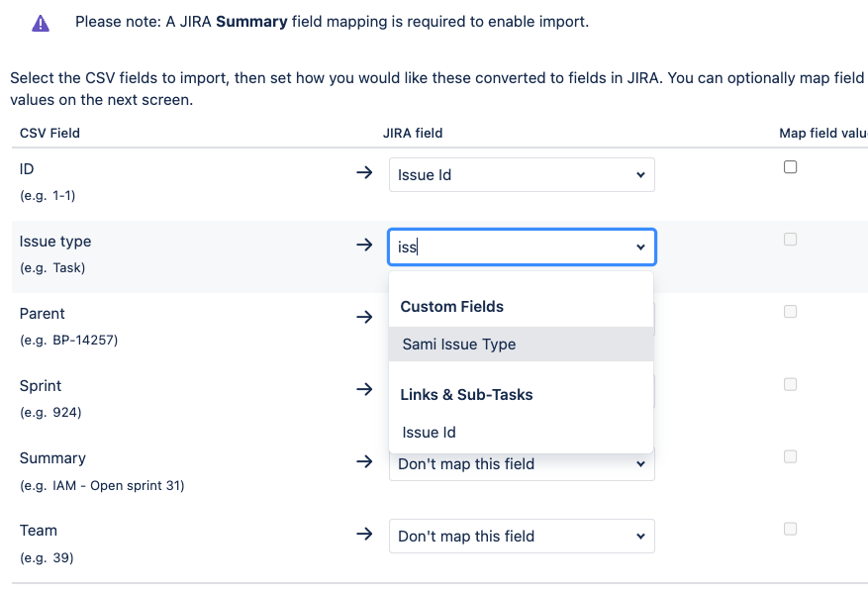This screenshot has height=593, width=868.
Task: Toggle map field value checkbox for Summary
Action: point(791,456)
